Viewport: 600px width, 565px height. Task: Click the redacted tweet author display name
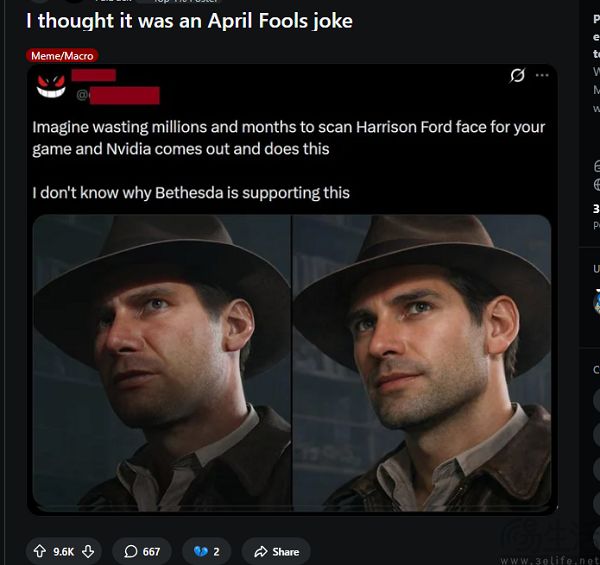94,75
